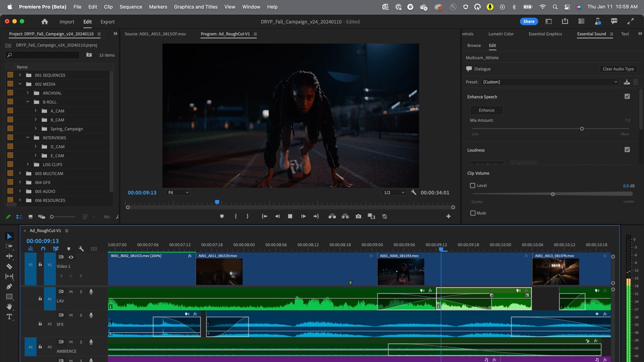Check the Level checkbox in Clip Volume
Viewport: 644px width, 362px height.
tap(473, 185)
